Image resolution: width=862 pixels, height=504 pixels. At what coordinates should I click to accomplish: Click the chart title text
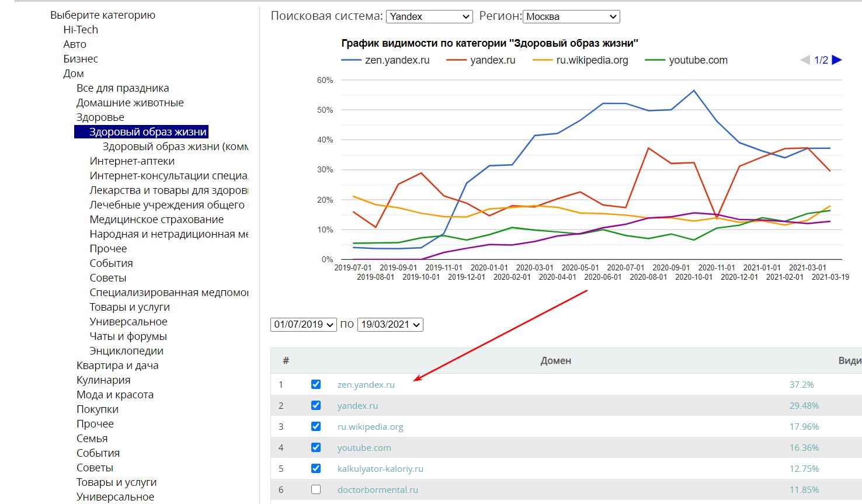[x=489, y=43]
